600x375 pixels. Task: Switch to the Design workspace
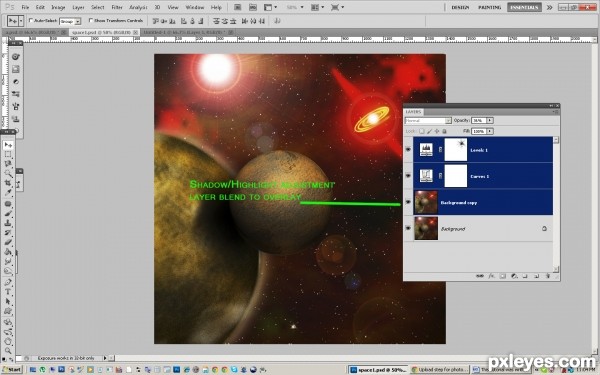460,7
